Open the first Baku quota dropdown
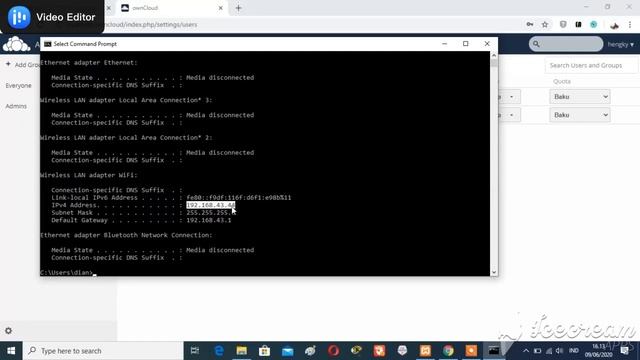The height and width of the screenshot is (360, 640). tap(580, 97)
